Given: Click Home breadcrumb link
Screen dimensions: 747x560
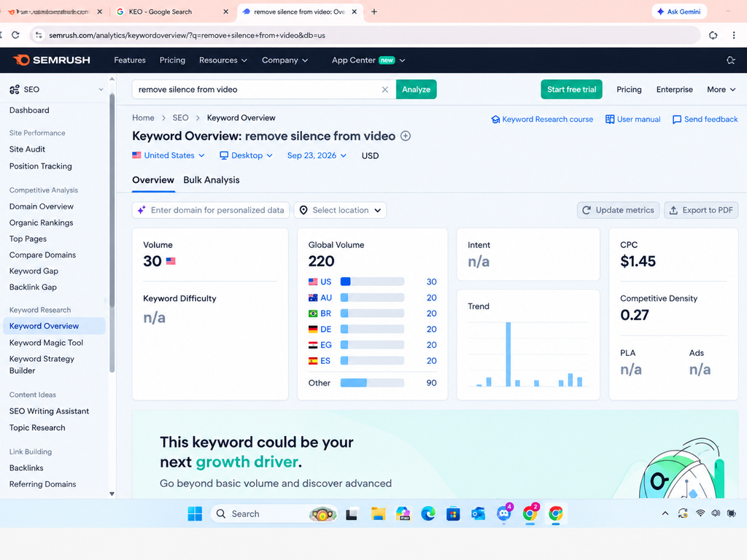Looking at the screenshot, I should click(143, 117).
